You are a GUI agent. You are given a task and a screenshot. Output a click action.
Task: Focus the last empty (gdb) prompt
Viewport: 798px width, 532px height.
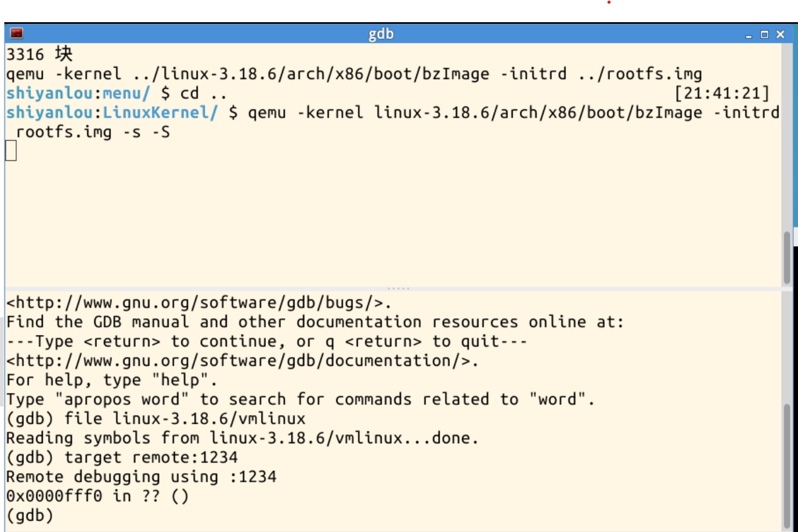30,515
